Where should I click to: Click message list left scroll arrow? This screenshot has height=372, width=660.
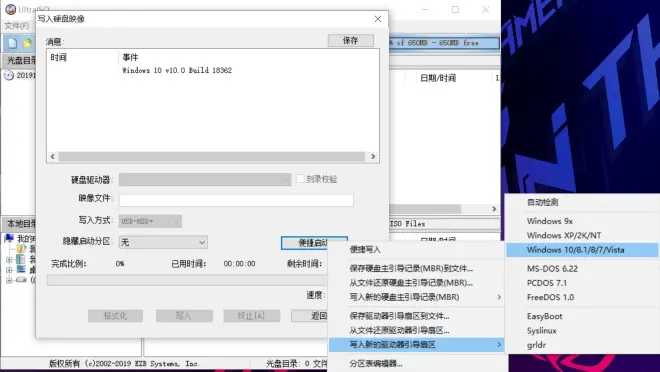[x=53, y=157]
